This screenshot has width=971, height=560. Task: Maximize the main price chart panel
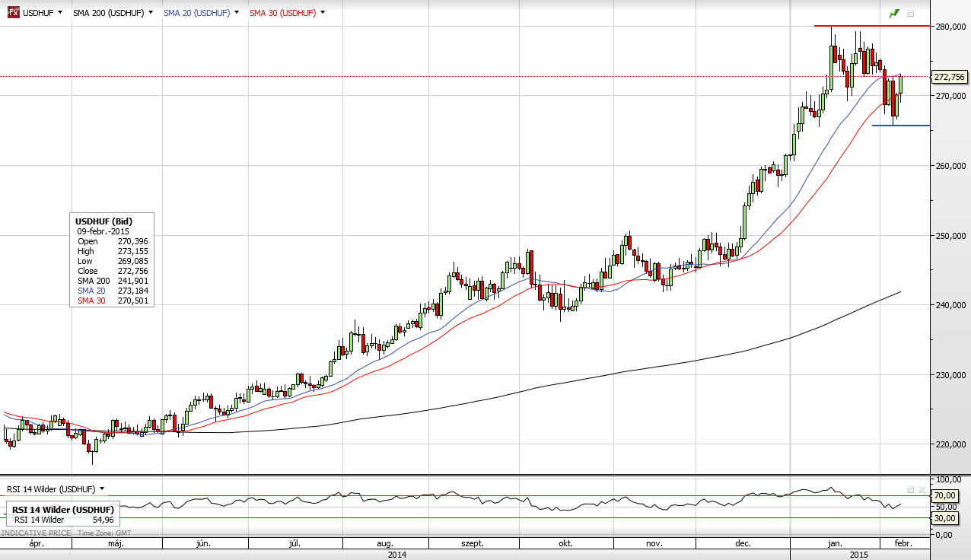[911, 14]
